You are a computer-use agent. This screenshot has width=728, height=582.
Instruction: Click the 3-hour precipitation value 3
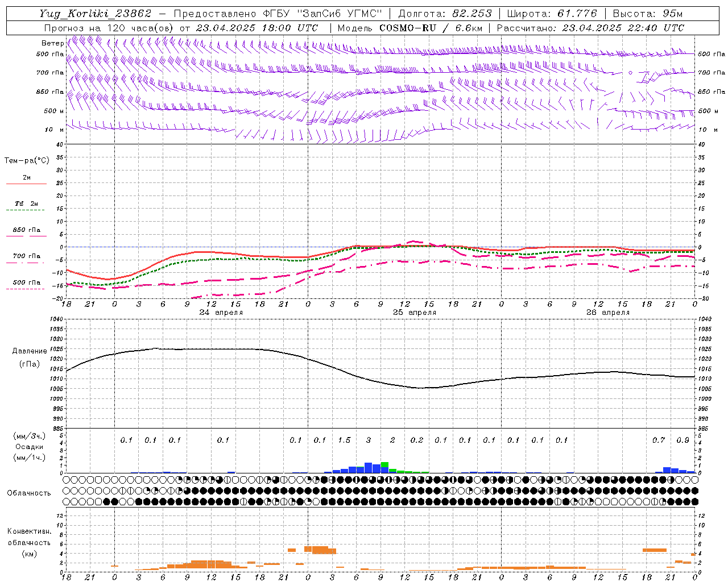[x=369, y=440]
